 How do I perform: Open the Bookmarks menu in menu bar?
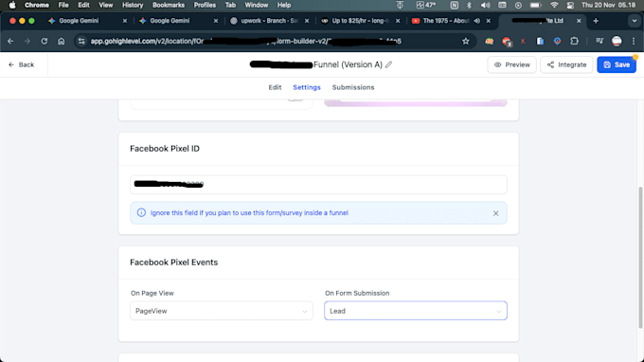pos(169,5)
